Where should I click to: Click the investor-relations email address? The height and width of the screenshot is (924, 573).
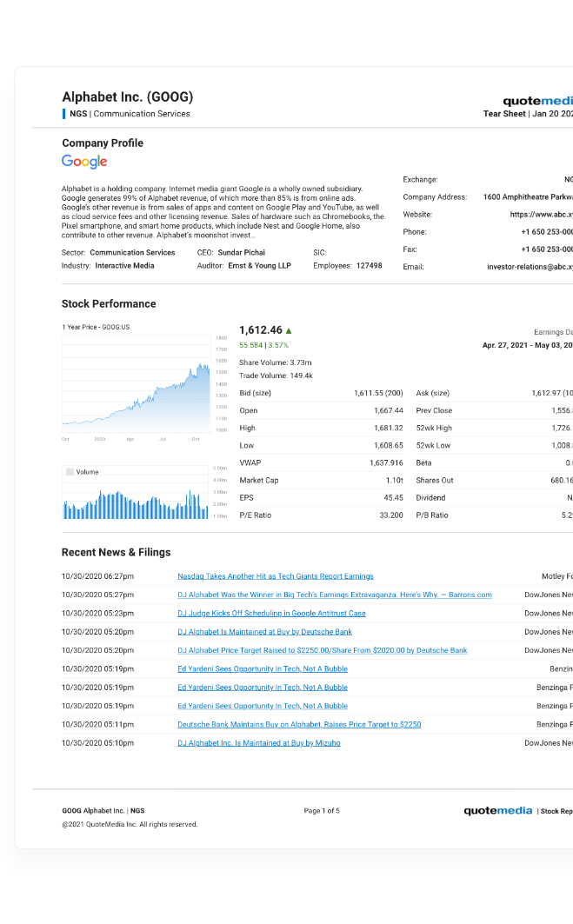[x=530, y=267]
